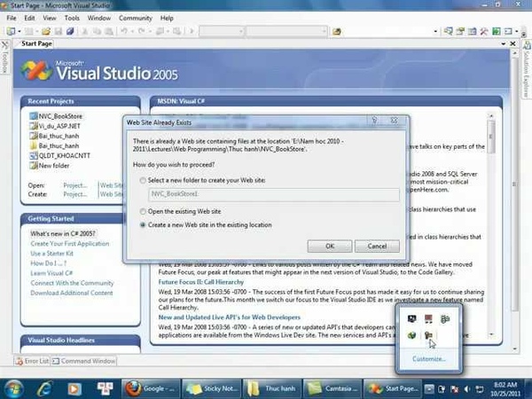This screenshot has height=399, width=532.
Task: Switch to Camtasia taskbar button
Action: [x=332, y=389]
